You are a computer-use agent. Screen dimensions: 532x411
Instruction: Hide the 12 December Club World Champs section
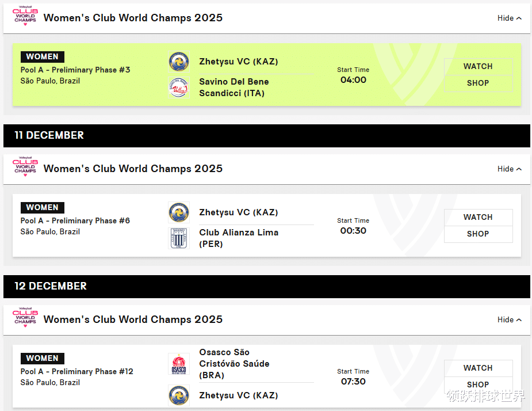tap(509, 319)
